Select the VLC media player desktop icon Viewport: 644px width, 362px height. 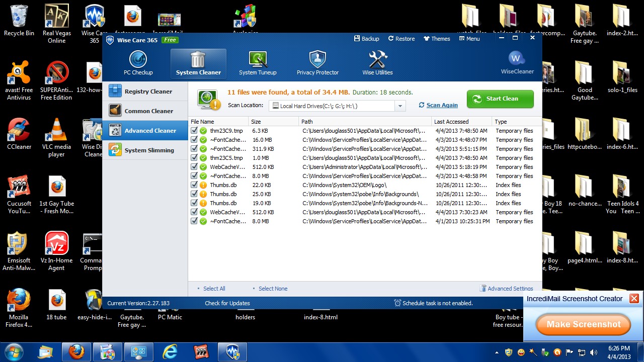56,138
